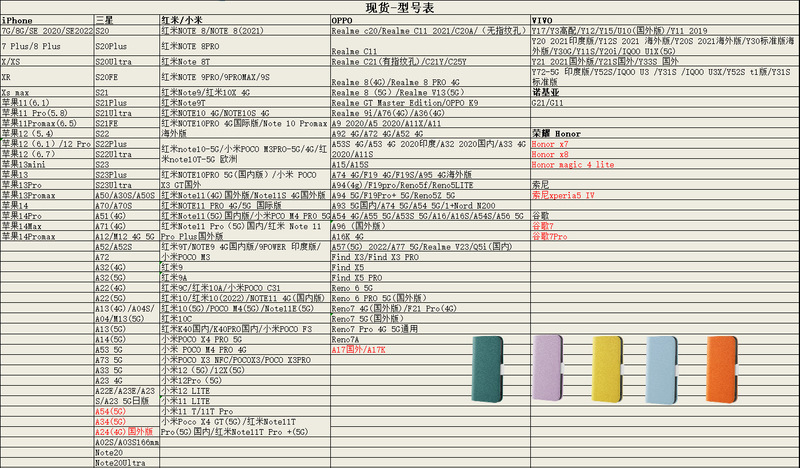Click the 'A16K 4G' OPPO cell
800x468 pixels.
click(x=430, y=236)
